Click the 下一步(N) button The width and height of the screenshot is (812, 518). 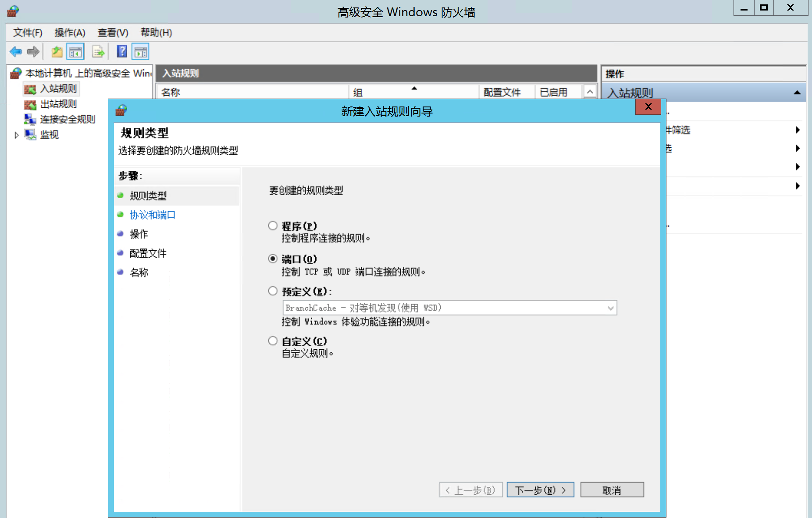[540, 490]
